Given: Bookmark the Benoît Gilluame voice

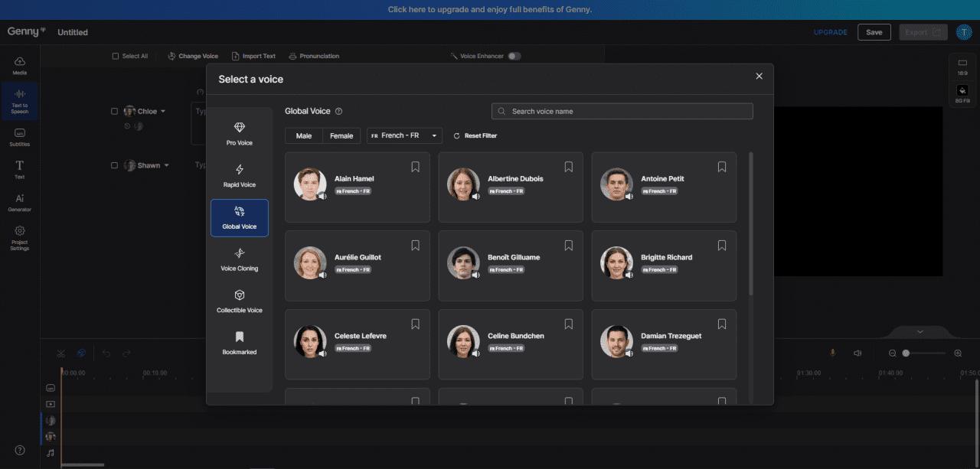Looking at the screenshot, I should coord(568,246).
